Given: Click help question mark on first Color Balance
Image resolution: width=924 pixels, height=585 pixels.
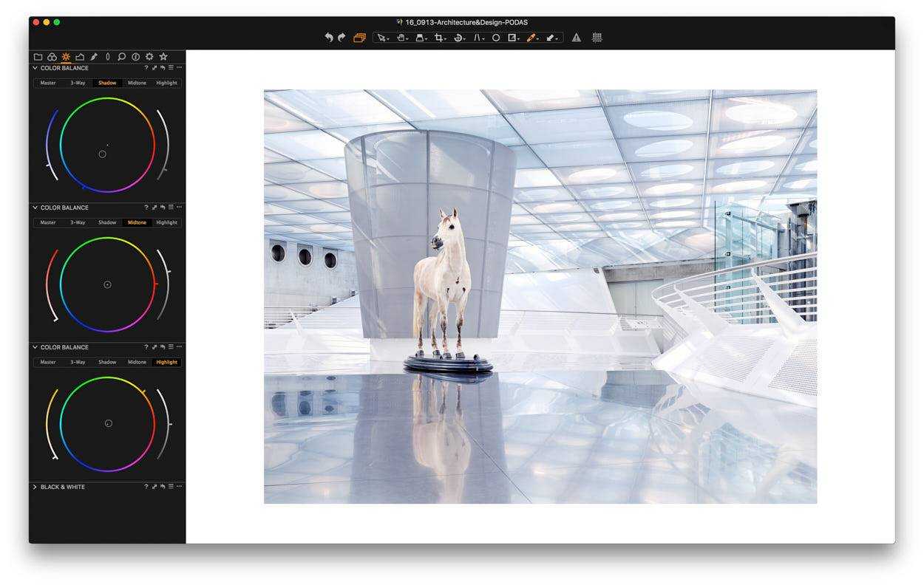Looking at the screenshot, I should [146, 68].
